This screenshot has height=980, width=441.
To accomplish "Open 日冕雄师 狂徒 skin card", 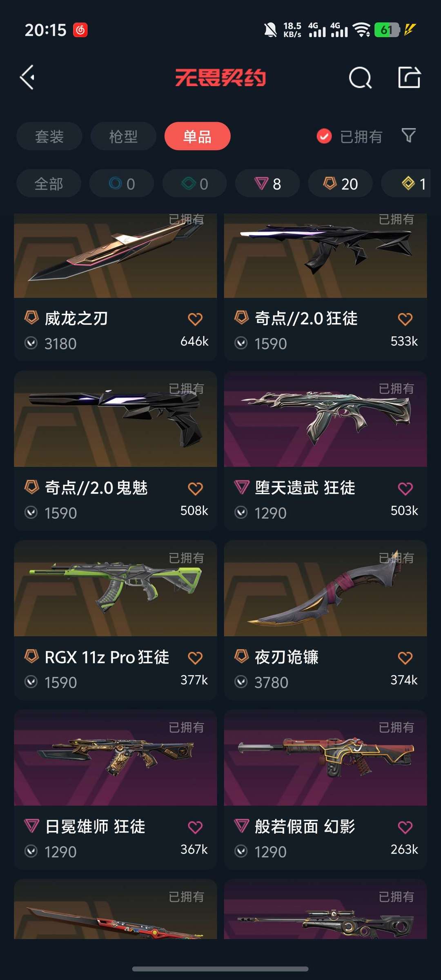I will pos(115,789).
